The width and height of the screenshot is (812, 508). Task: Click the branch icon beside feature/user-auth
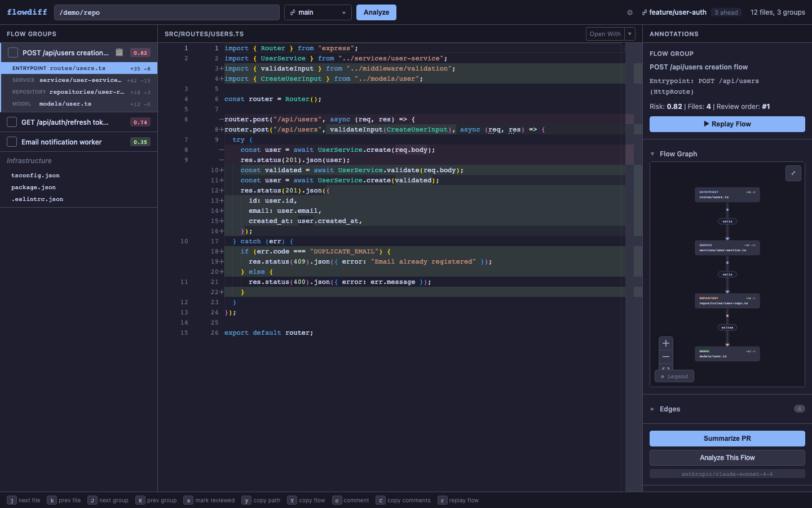(645, 12)
